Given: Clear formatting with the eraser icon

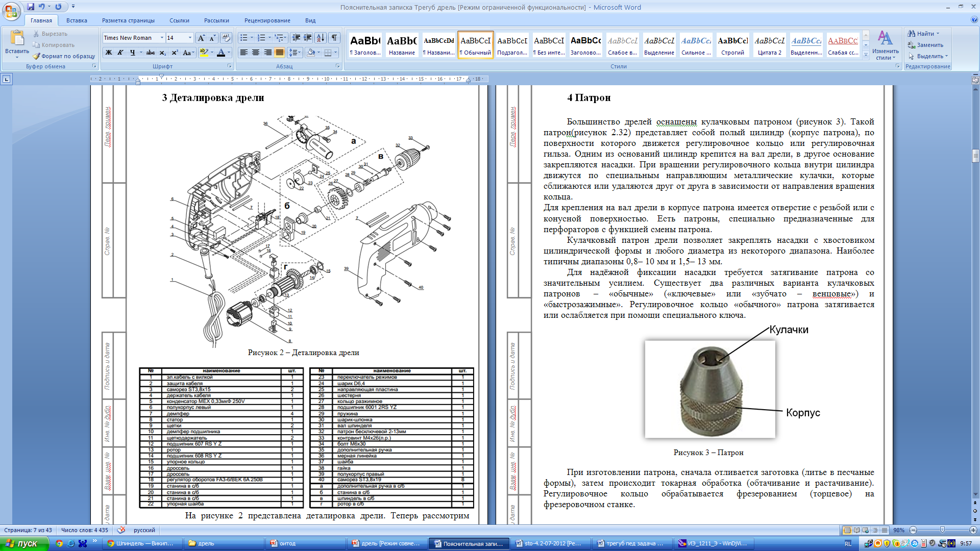Looking at the screenshot, I should [226, 38].
